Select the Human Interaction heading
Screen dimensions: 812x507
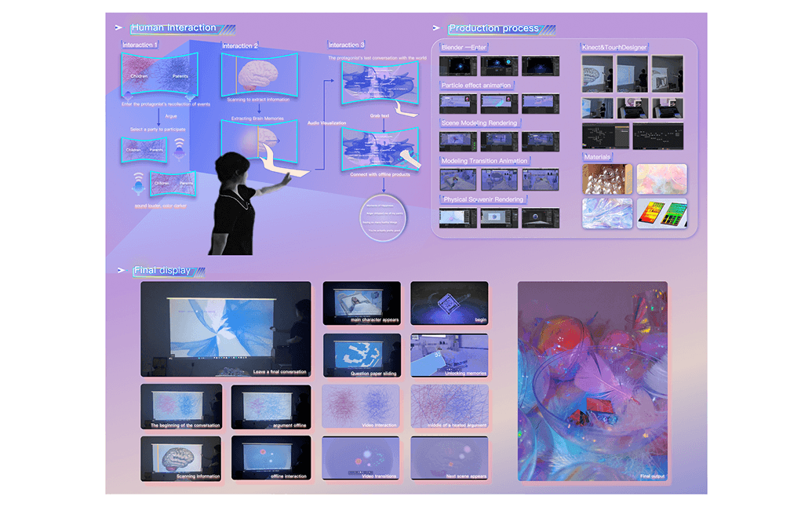tap(173, 27)
